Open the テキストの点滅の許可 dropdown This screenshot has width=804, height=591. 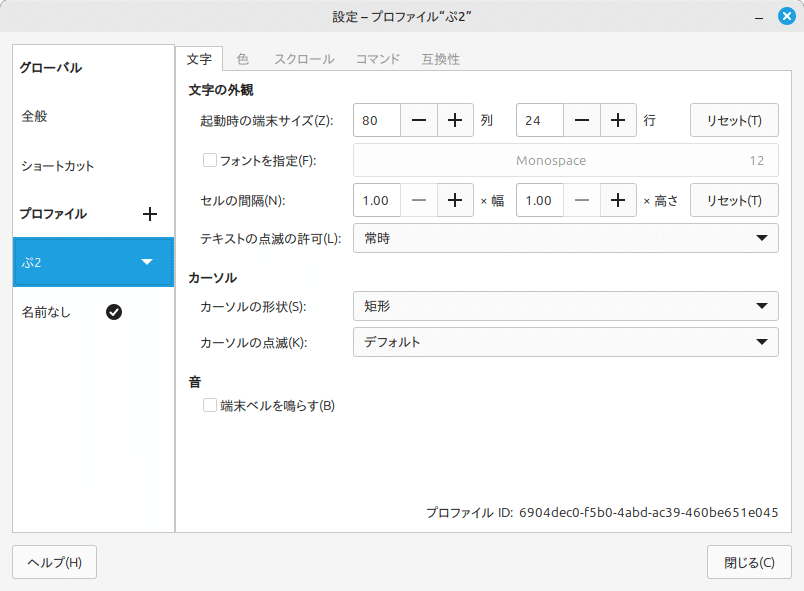coord(564,238)
